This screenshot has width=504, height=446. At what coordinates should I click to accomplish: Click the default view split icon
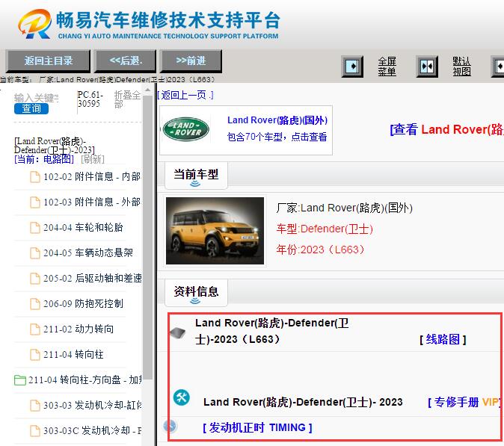point(427,66)
